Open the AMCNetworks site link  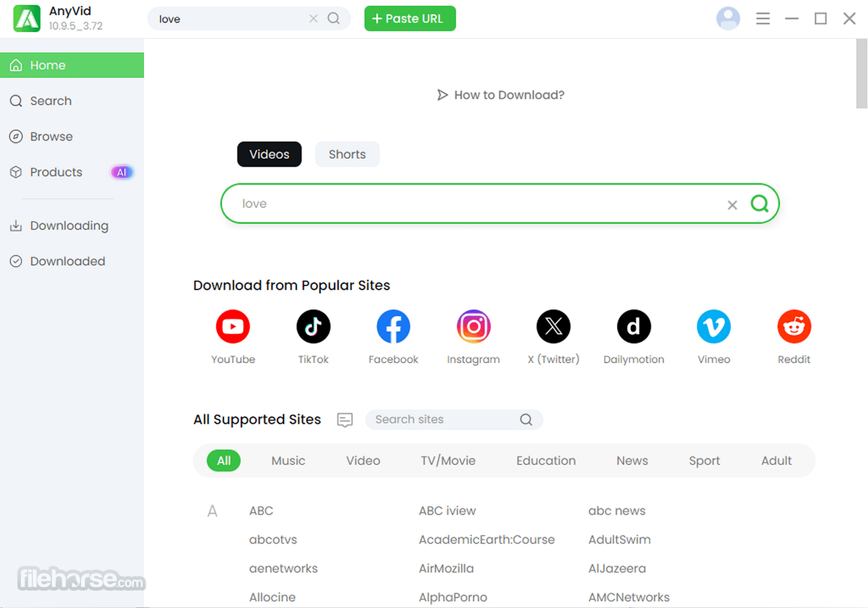tap(629, 597)
